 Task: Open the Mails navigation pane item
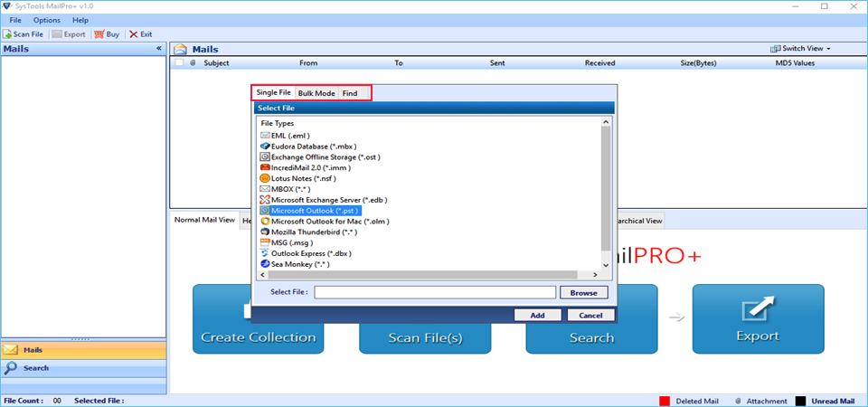click(x=83, y=350)
